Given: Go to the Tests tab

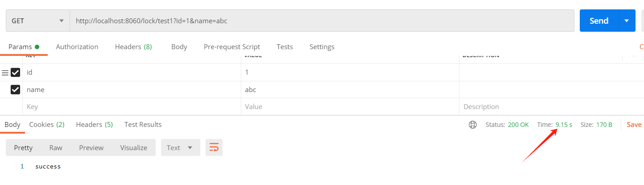Looking at the screenshot, I should pyautogui.click(x=285, y=47).
